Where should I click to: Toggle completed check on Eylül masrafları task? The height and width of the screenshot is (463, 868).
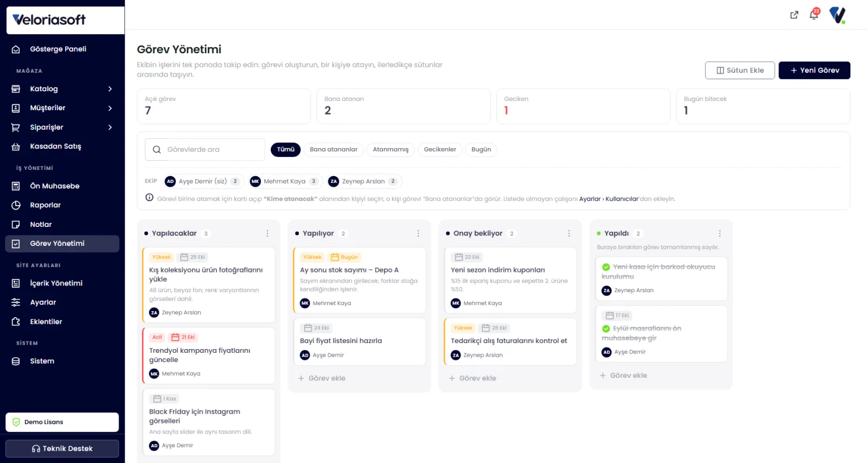[x=606, y=329]
